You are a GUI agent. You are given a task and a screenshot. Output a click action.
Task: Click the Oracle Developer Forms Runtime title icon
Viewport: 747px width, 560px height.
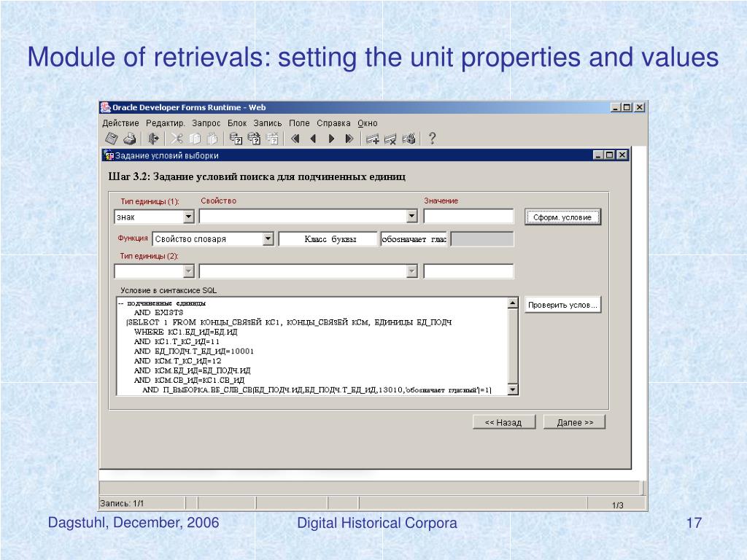point(106,107)
